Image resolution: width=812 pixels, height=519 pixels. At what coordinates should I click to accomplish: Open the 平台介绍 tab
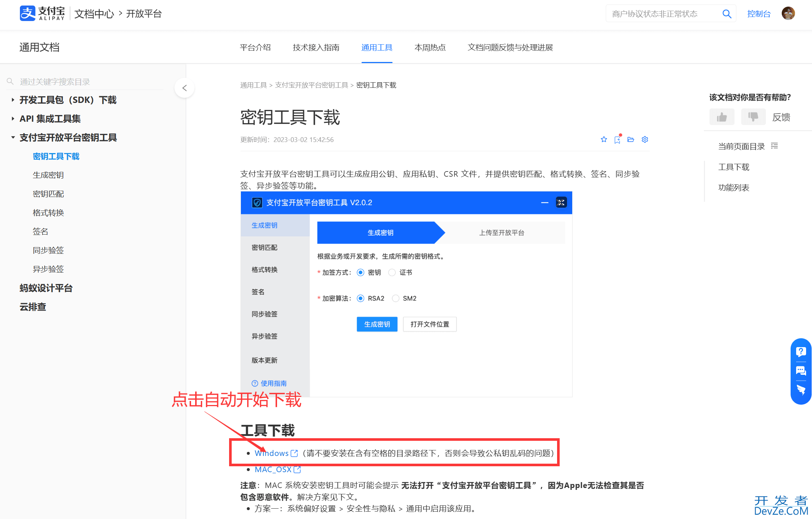(x=255, y=48)
